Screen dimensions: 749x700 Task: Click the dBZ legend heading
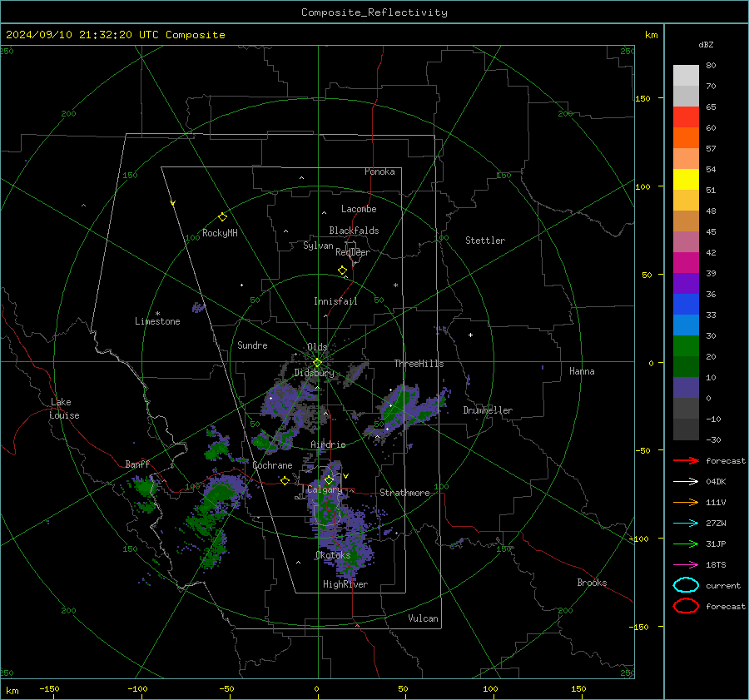pos(706,44)
